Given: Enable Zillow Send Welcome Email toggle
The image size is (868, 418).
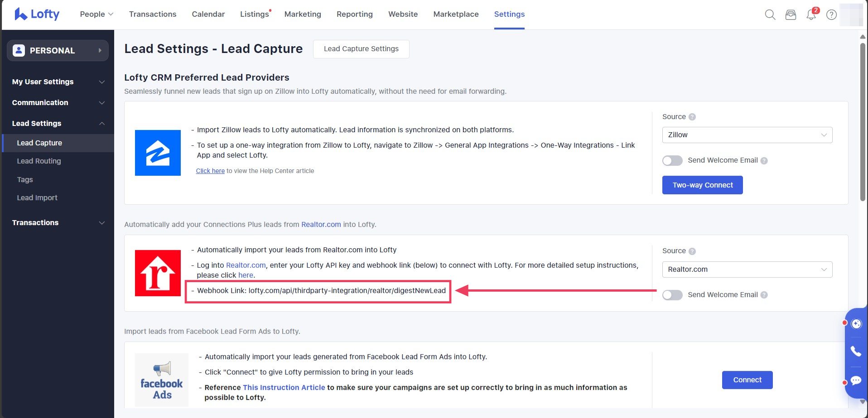Looking at the screenshot, I should tap(672, 160).
